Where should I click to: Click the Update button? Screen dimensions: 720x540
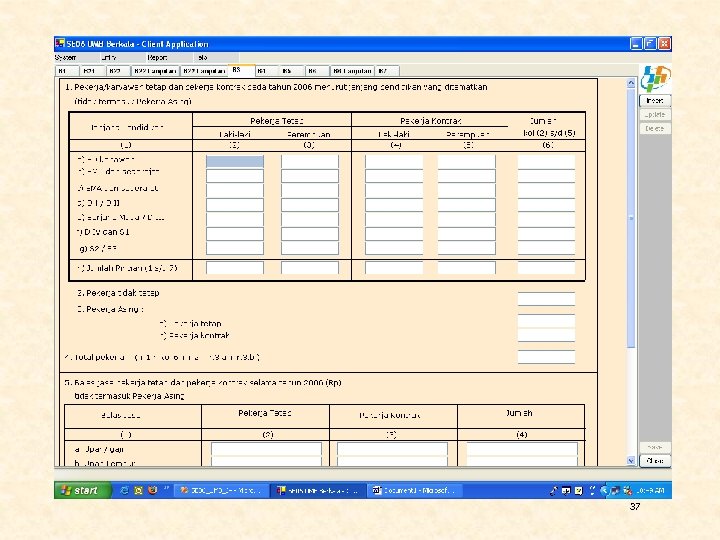click(x=655, y=114)
